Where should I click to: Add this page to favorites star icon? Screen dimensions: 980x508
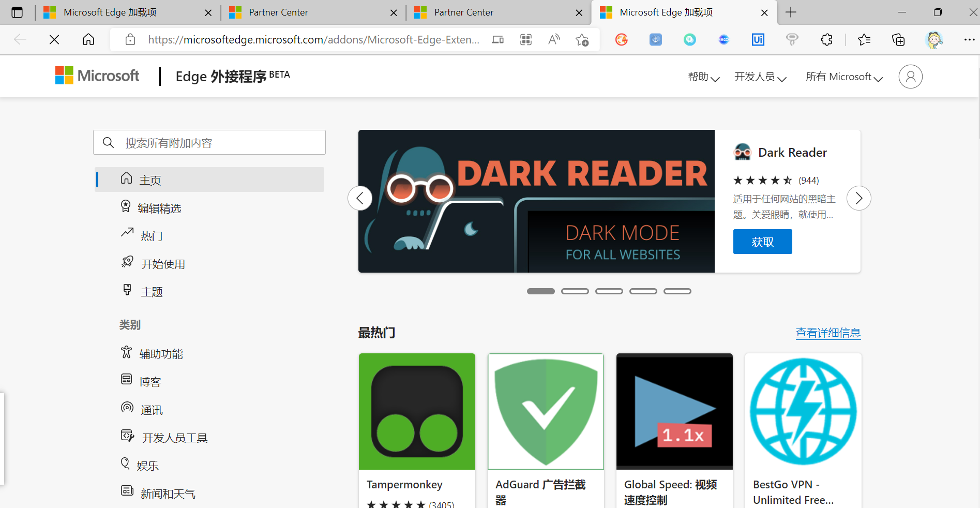click(582, 39)
